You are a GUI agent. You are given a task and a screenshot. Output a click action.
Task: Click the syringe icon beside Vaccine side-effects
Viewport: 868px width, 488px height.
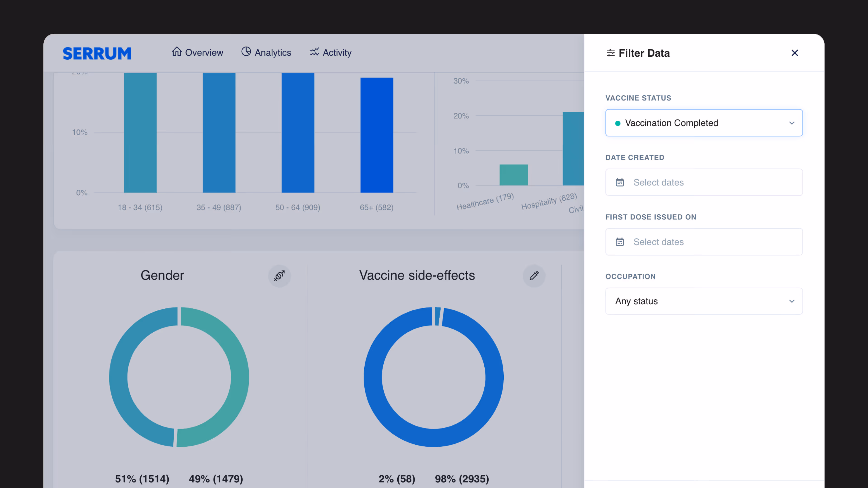coord(534,275)
